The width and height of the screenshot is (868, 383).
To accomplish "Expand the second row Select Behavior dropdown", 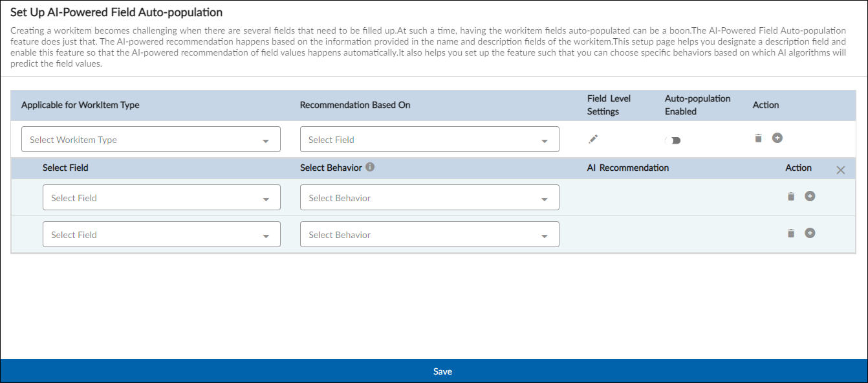I will 429,235.
